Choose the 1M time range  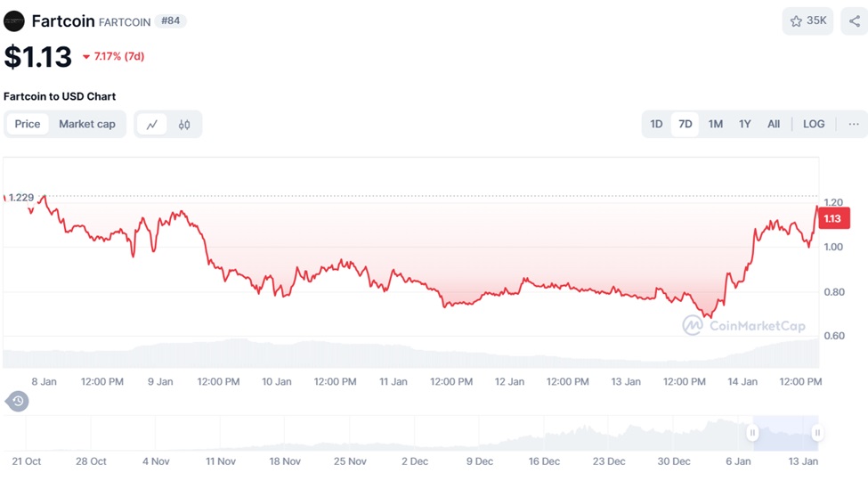[715, 124]
